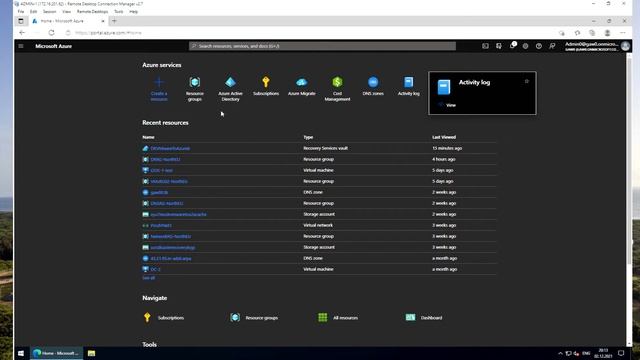Reload the page with the refresh button
The image size is (640, 360).
tap(51, 33)
